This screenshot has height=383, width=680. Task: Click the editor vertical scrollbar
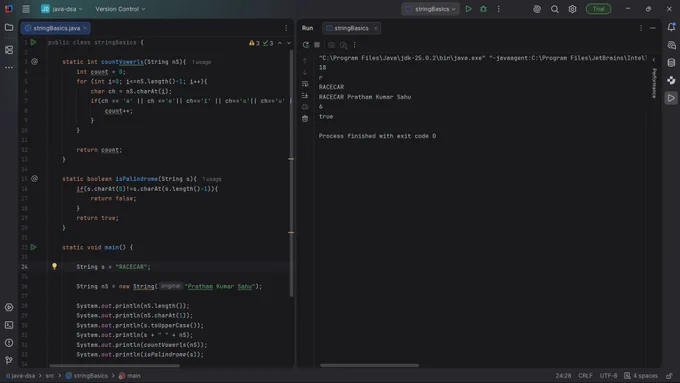[291, 173]
